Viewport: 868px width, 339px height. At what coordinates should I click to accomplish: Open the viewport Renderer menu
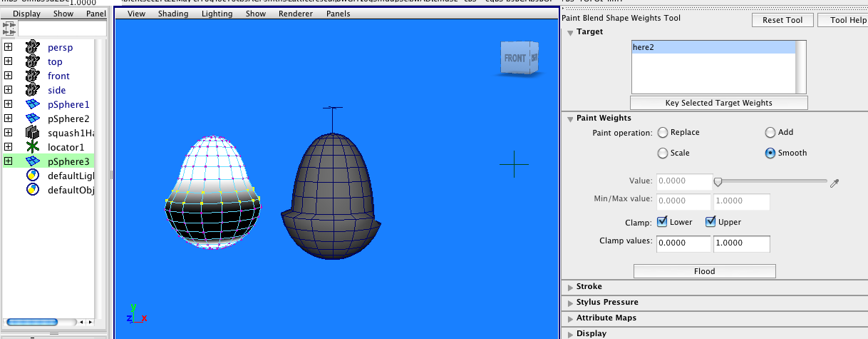296,14
